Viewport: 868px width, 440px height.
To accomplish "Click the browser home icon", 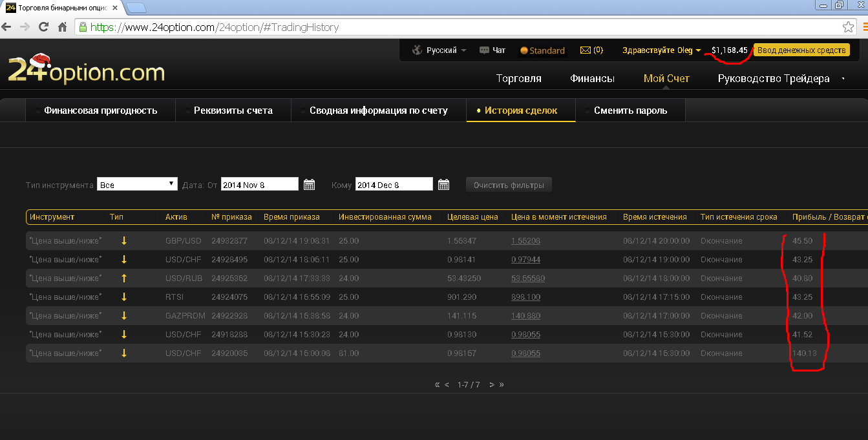I will [63, 27].
